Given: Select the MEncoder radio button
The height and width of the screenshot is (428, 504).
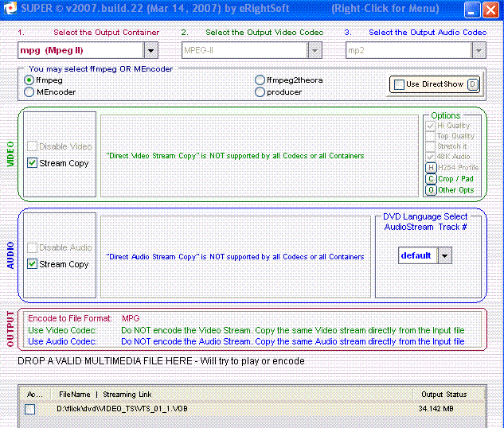Looking at the screenshot, I should [x=29, y=92].
